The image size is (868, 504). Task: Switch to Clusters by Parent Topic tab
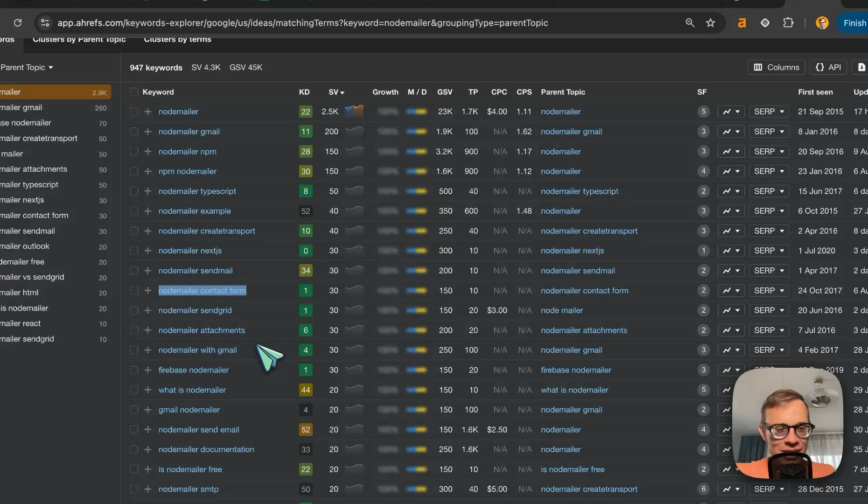click(79, 39)
